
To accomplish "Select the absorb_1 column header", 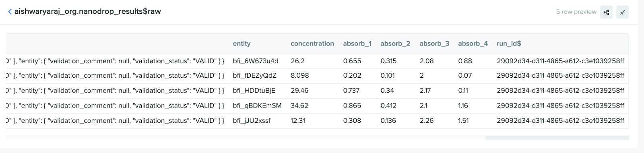I will click(357, 43).
